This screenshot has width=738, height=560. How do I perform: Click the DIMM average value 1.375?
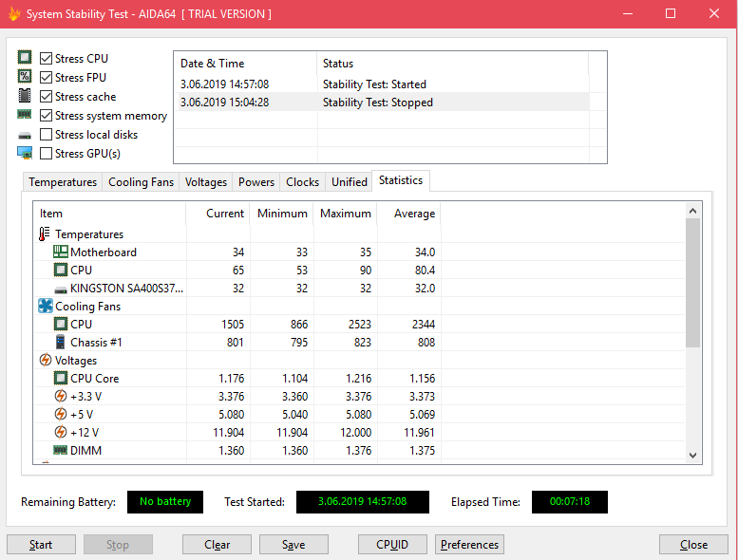(x=422, y=451)
